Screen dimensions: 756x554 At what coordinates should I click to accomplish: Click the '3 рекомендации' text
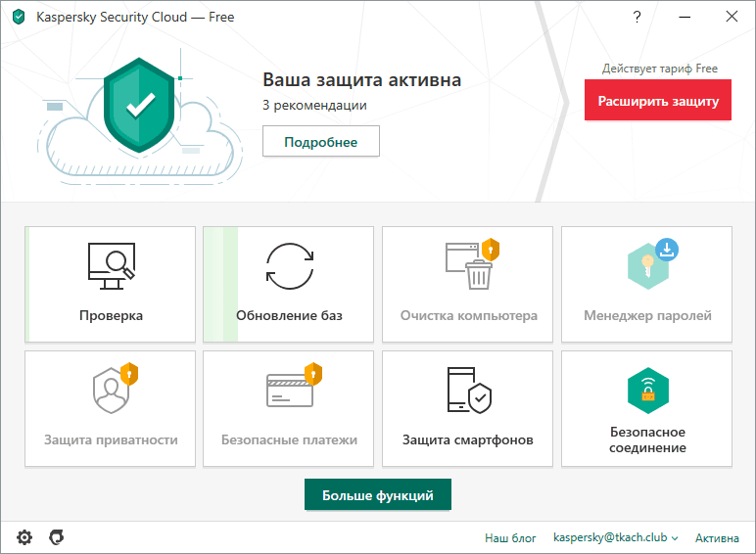pyautogui.click(x=314, y=105)
